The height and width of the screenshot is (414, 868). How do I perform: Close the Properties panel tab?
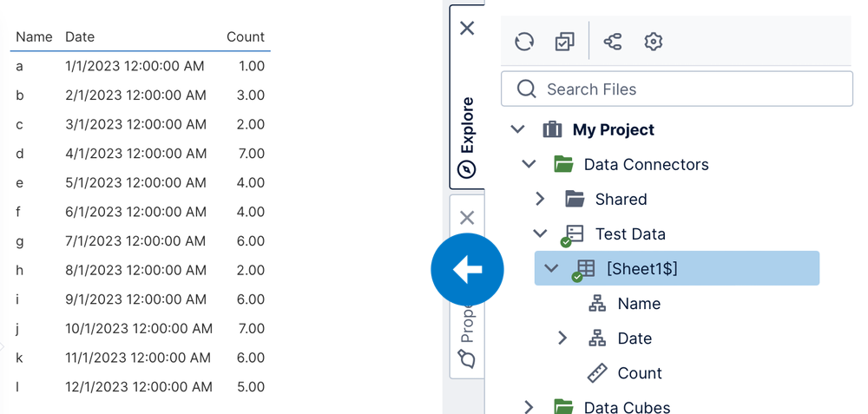(x=467, y=218)
